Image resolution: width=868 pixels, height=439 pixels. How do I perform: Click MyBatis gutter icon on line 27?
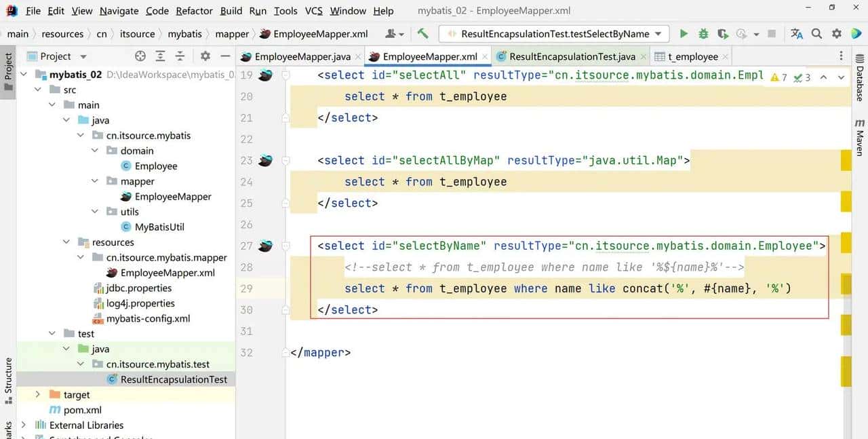coord(265,246)
